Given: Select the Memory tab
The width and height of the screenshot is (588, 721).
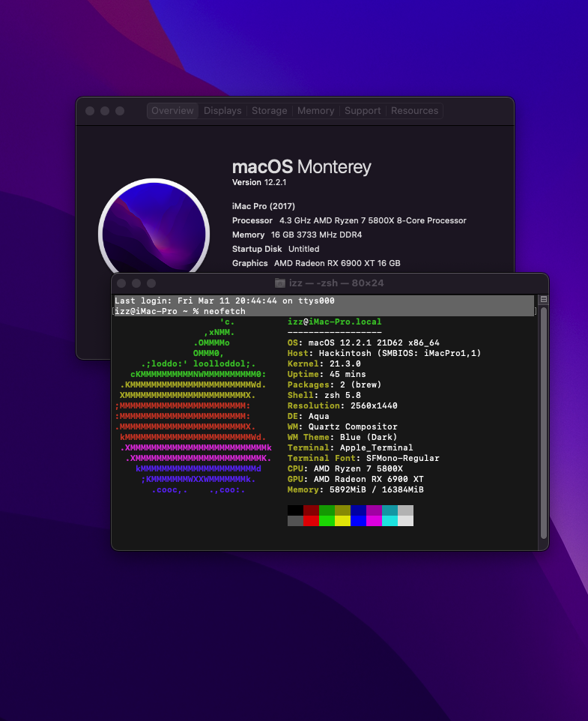Looking at the screenshot, I should (315, 111).
